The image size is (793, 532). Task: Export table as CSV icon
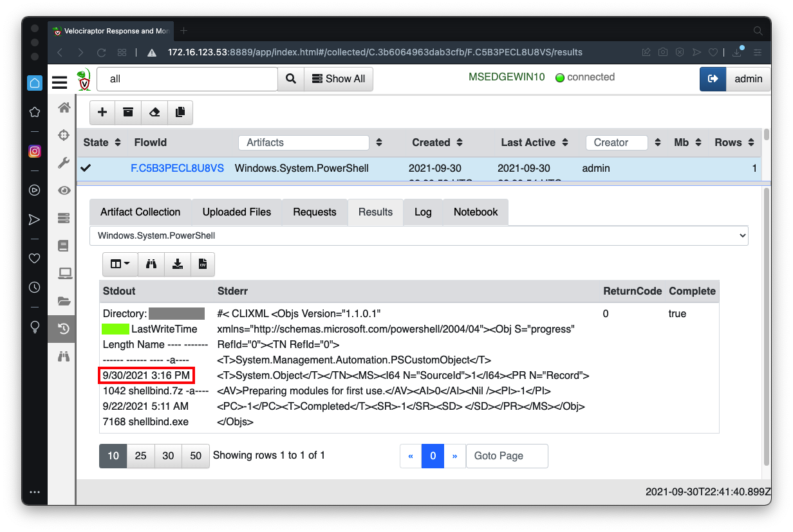pos(202,264)
